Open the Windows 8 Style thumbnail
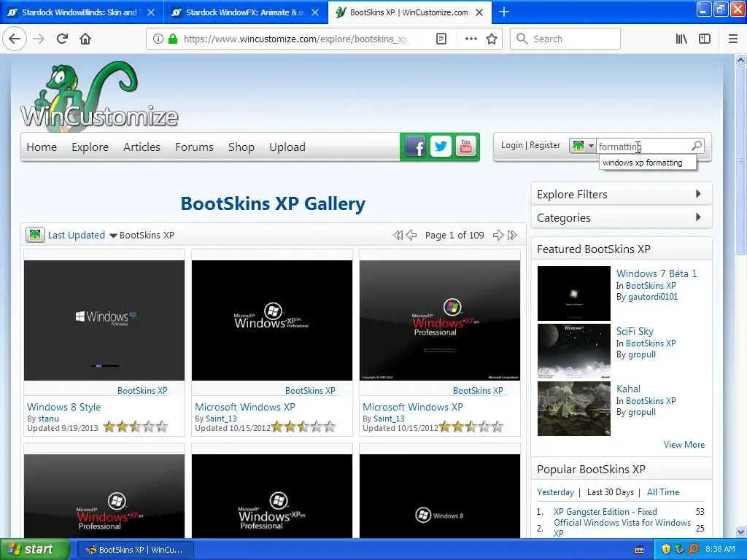 (x=104, y=320)
